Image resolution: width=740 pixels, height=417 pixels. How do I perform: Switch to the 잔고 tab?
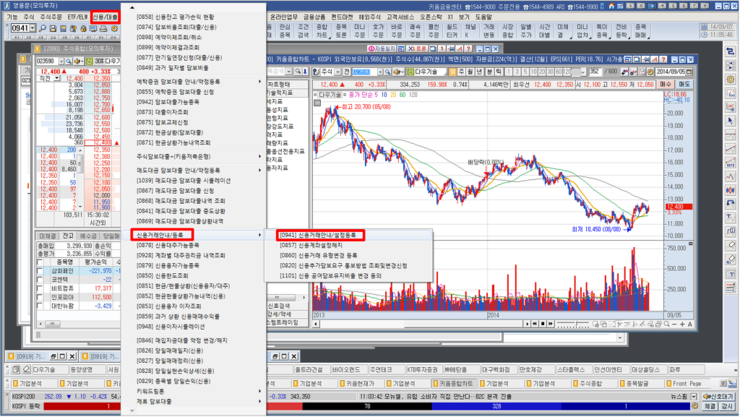68,236
